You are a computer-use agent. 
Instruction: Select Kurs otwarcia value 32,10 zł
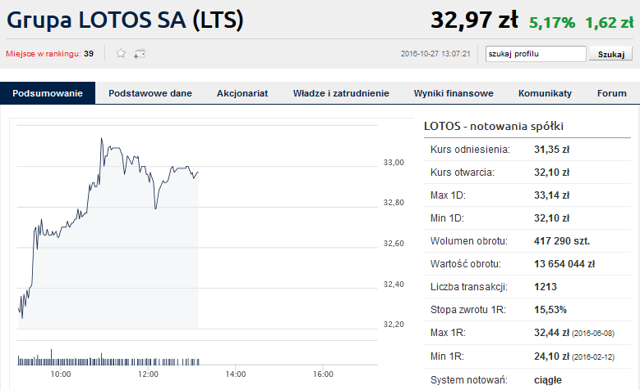[551, 172]
